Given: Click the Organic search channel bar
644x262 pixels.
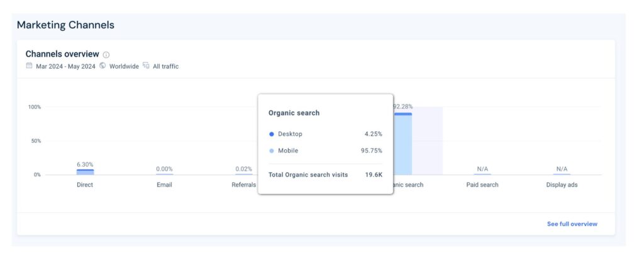Looking at the screenshot, I should pyautogui.click(x=402, y=144).
